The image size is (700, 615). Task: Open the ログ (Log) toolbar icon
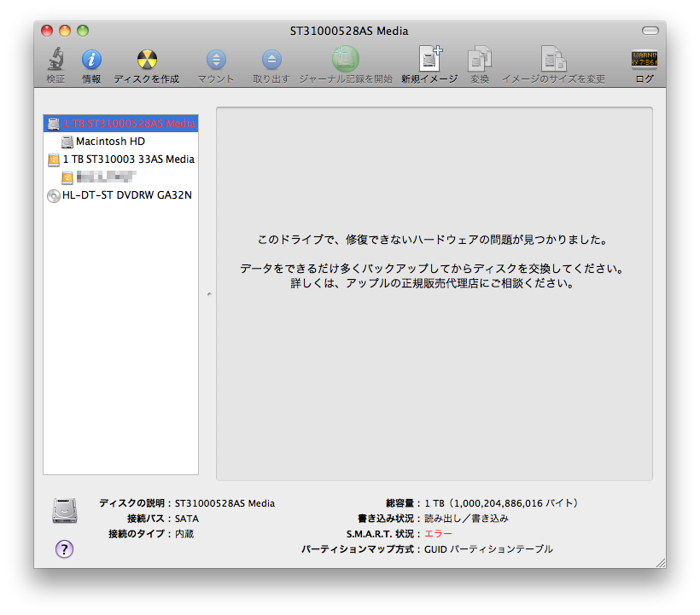[x=645, y=60]
